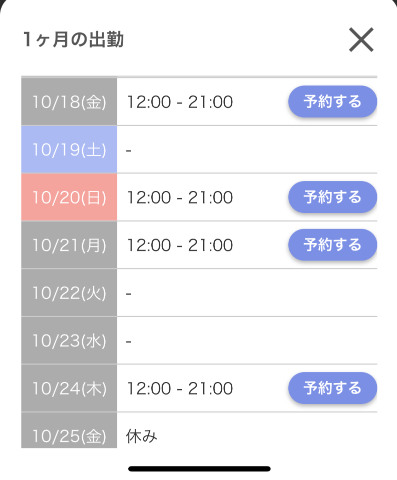This screenshot has height=480, width=397.
Task: Select the 10/25(金) date cell
Action: pyautogui.click(x=69, y=430)
